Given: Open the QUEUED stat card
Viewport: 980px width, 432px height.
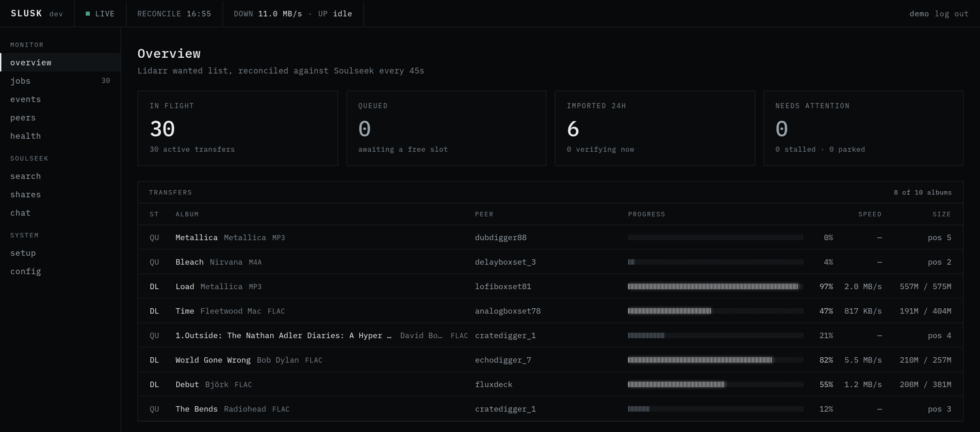Looking at the screenshot, I should [x=446, y=128].
